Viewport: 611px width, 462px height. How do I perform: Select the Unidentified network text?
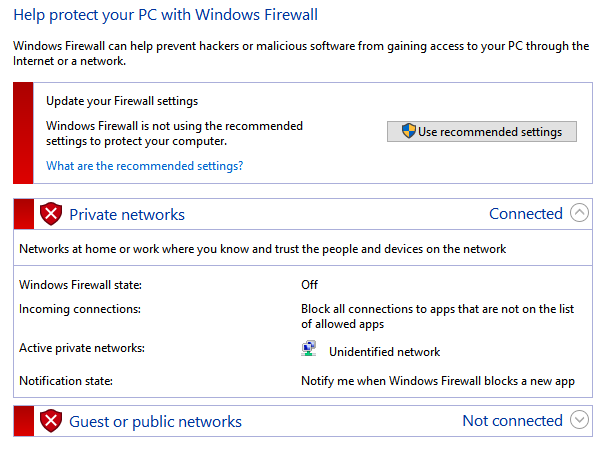[385, 352]
